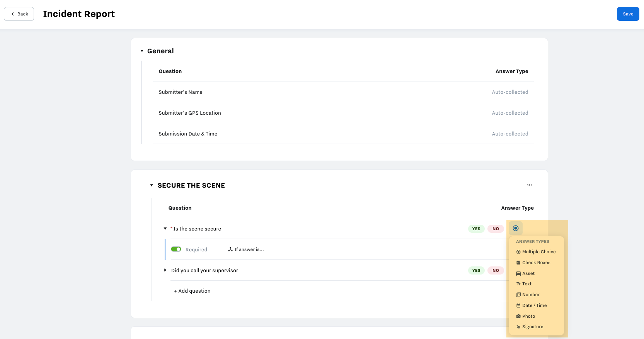The image size is (644, 339).
Task: Go back using the Back button
Action: 19,14
